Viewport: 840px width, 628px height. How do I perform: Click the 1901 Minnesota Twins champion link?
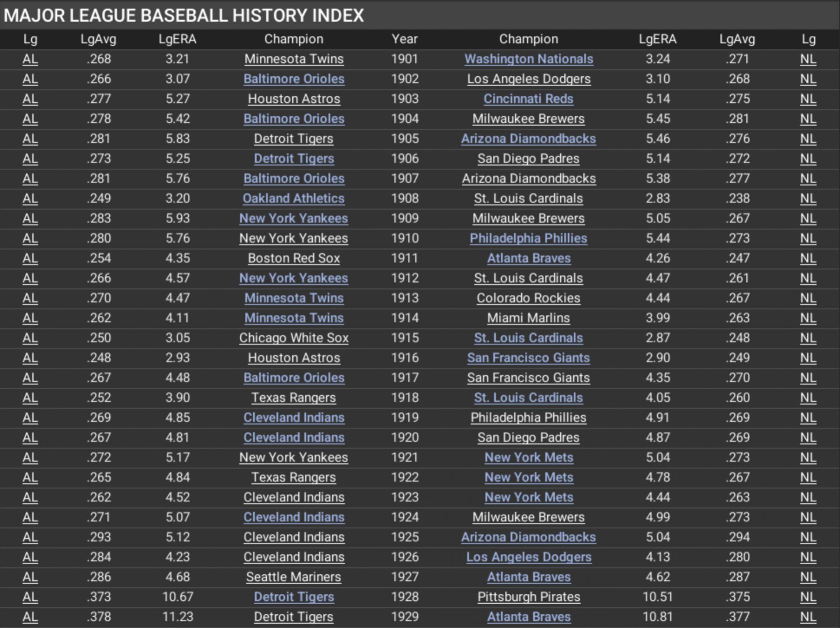pyautogui.click(x=294, y=59)
